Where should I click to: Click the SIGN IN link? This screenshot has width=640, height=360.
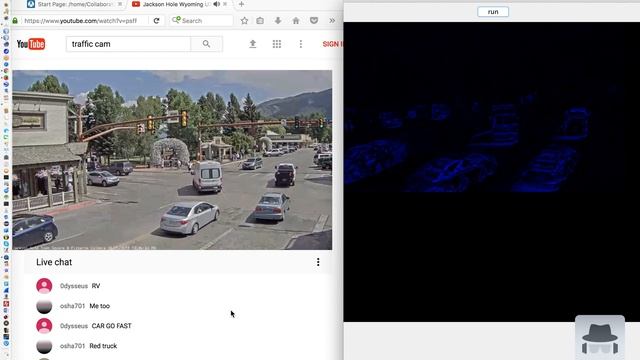(x=333, y=44)
